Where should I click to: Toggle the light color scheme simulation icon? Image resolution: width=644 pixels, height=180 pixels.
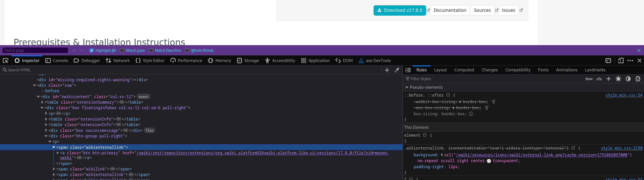(x=618, y=79)
